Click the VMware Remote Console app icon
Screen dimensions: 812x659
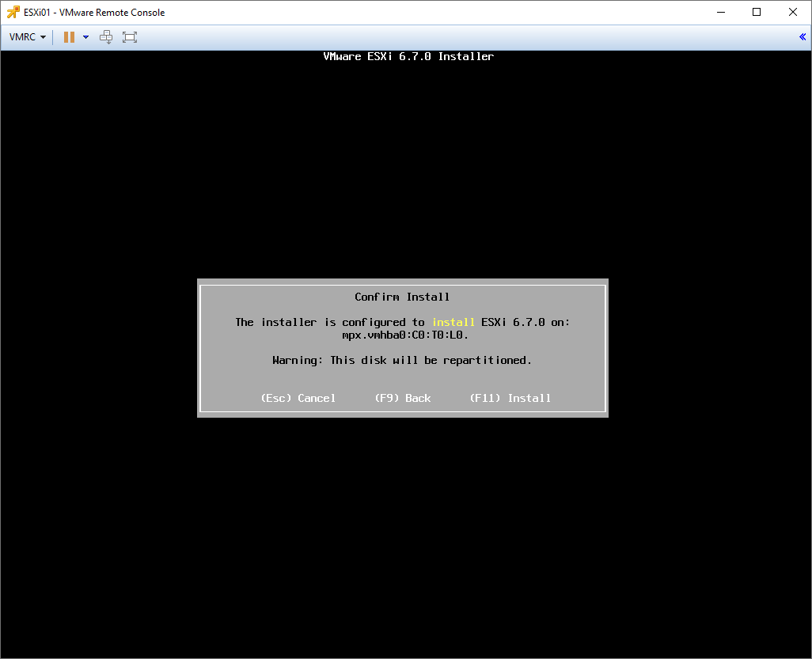[13, 12]
